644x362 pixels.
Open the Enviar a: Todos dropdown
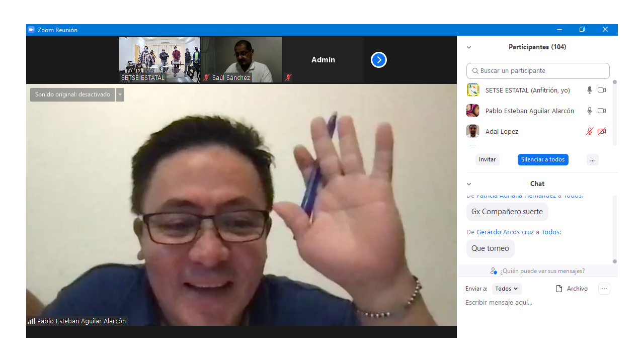507,289
